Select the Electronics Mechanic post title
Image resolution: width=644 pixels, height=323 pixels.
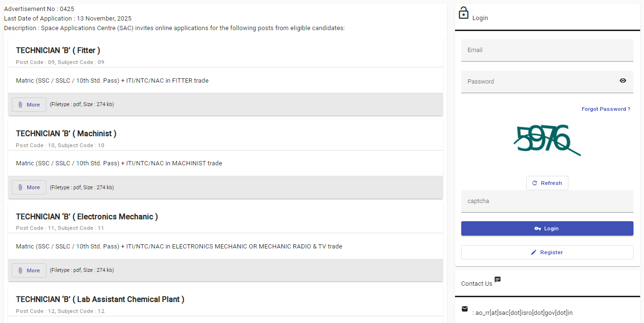coord(87,216)
